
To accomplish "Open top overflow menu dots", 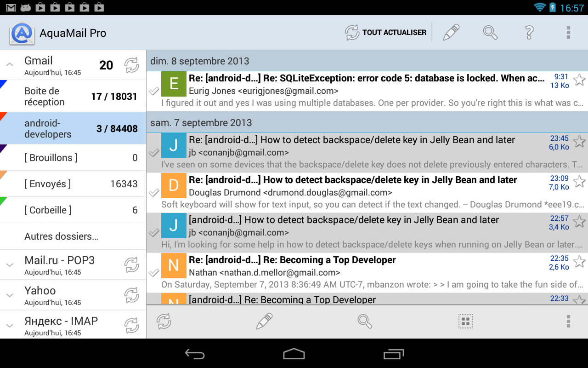I will coord(568,33).
